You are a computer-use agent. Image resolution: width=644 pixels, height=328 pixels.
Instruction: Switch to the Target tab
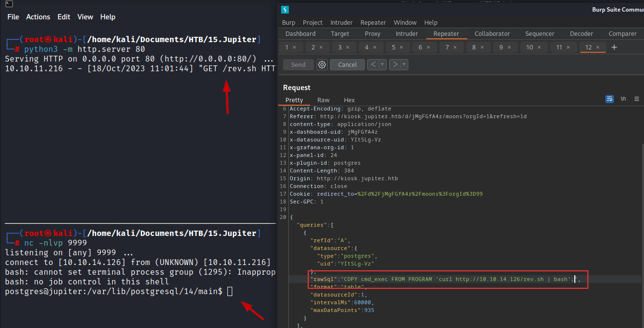tap(340, 34)
